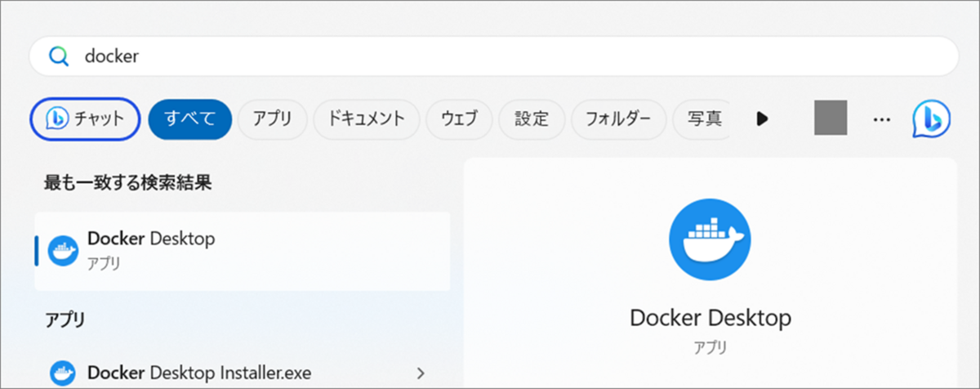Open the チャット Bing chat pill
This screenshot has width=980, height=389.
85,119
